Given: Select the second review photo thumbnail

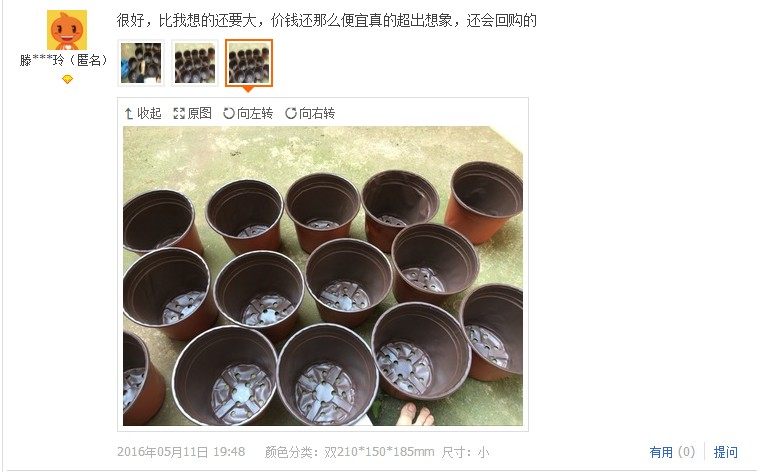Looking at the screenshot, I should coord(195,63).
